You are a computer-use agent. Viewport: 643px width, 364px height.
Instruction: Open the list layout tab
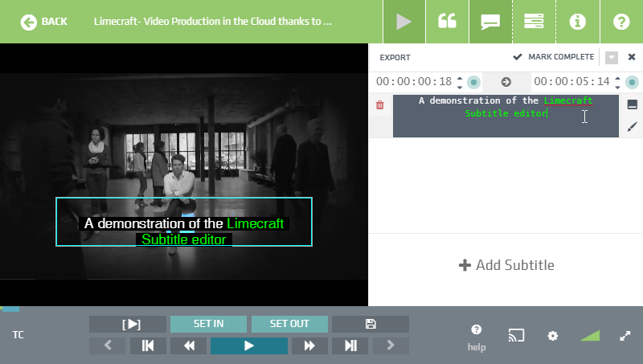(x=534, y=22)
